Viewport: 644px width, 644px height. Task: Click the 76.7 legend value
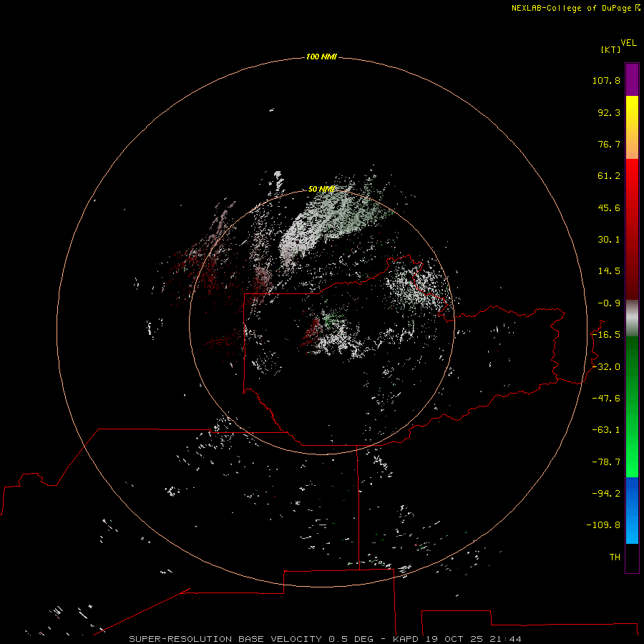pyautogui.click(x=609, y=144)
